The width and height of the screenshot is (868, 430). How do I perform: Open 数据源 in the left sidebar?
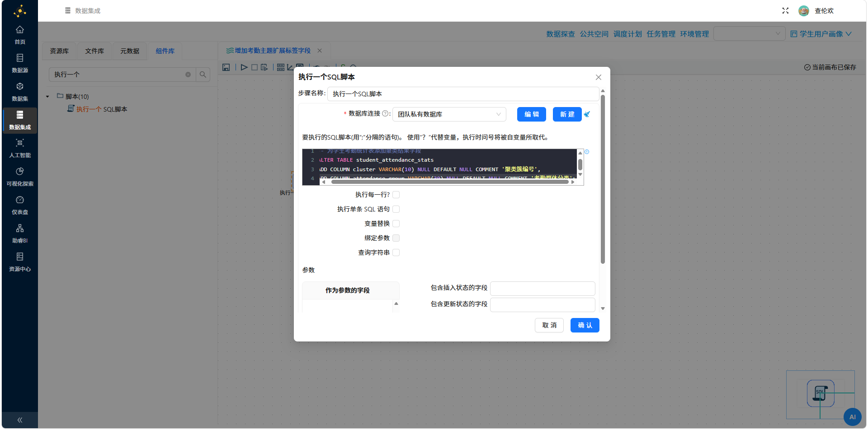[x=20, y=63]
